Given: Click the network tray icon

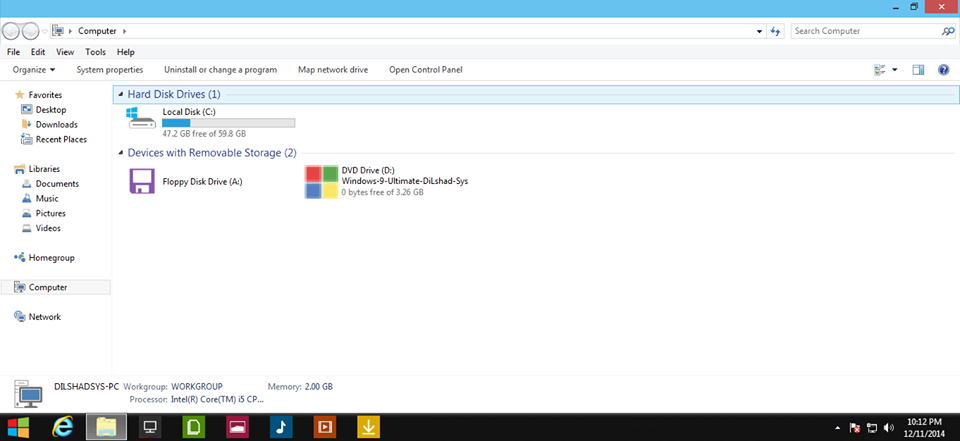Looking at the screenshot, I should tap(872, 427).
